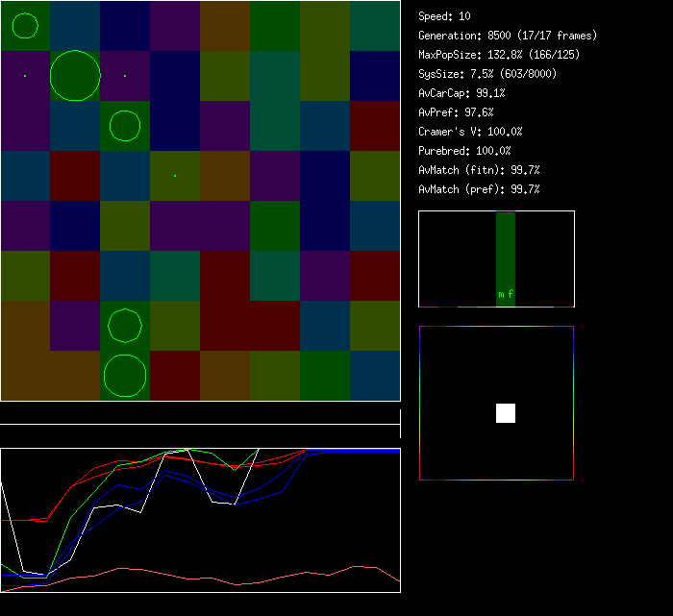Click the AvMatch (pref) statistic line
The image size is (673, 616).
[x=480, y=189]
